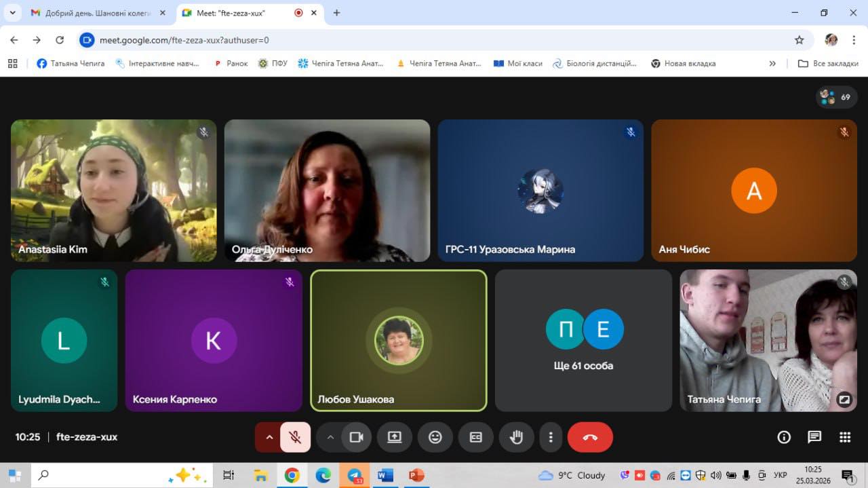Leave the call with red hang-up button
The image size is (868, 488).
[590, 438]
